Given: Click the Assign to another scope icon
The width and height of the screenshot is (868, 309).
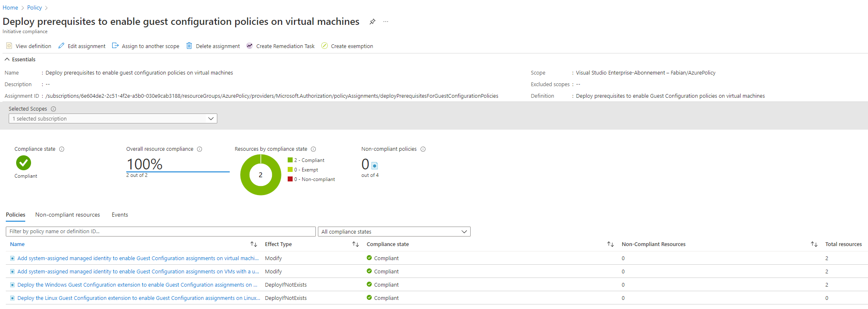Looking at the screenshot, I should (x=115, y=46).
